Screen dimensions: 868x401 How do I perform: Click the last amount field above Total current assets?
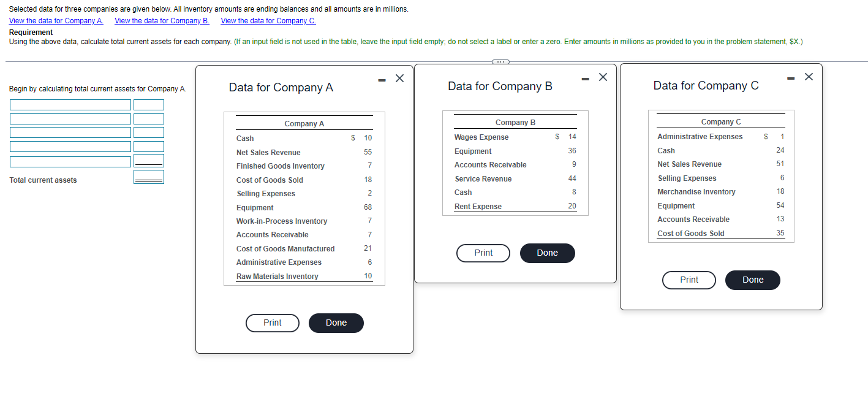coord(148,161)
